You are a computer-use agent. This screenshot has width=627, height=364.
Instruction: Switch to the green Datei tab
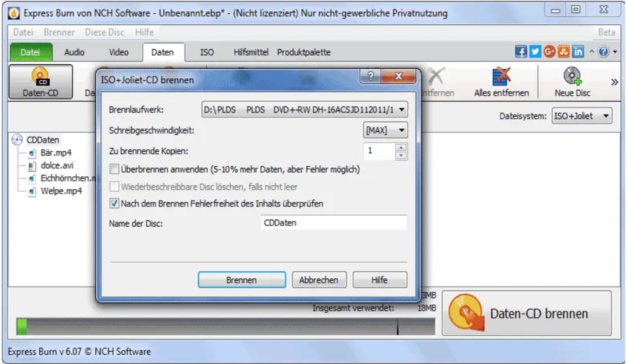31,52
